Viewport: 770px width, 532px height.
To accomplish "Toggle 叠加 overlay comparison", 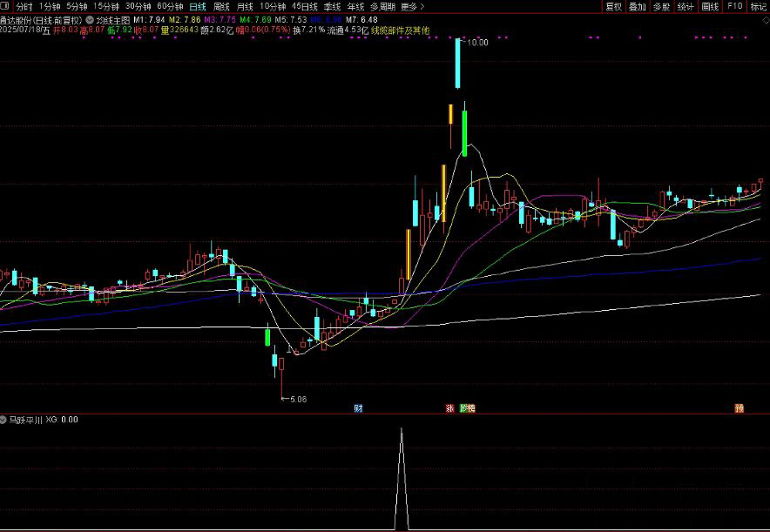I will [x=638, y=6].
